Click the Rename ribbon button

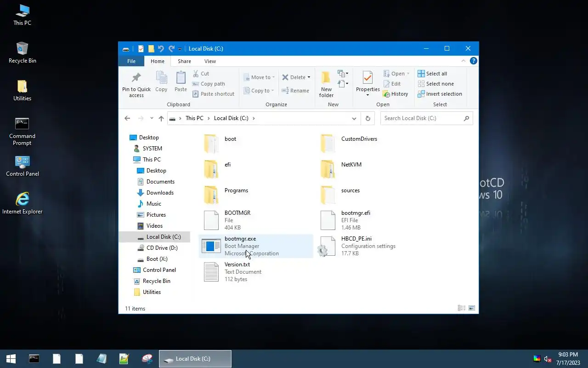point(295,91)
